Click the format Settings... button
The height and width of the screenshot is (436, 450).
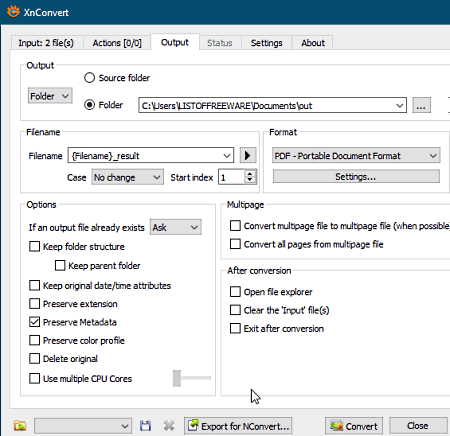tap(356, 176)
